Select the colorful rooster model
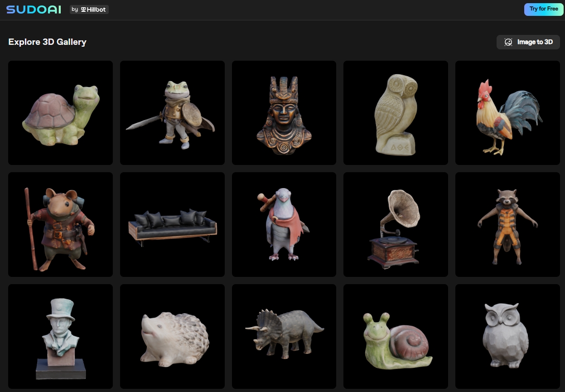The image size is (565, 392). [x=507, y=113]
